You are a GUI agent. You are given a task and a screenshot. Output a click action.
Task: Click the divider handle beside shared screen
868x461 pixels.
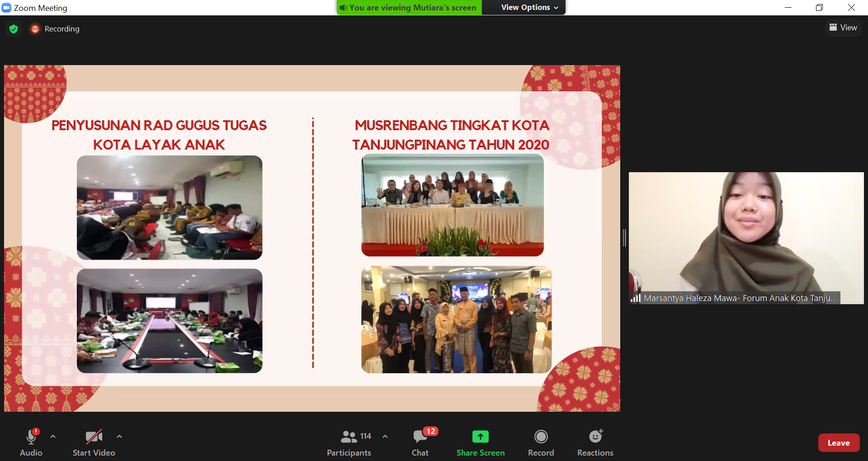click(x=624, y=238)
